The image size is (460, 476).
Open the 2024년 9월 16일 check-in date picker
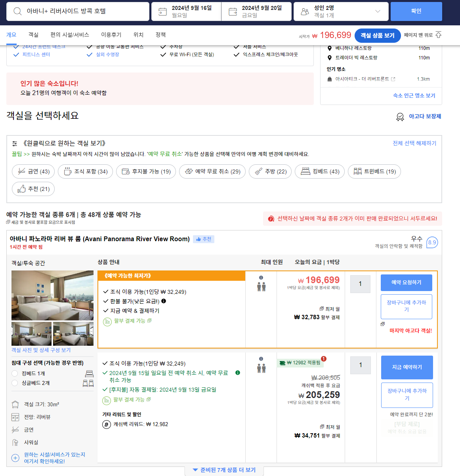point(186,11)
